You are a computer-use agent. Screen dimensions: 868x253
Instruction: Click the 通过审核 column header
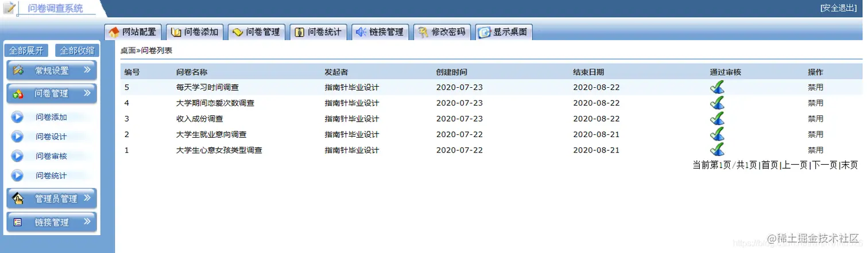pyautogui.click(x=726, y=72)
